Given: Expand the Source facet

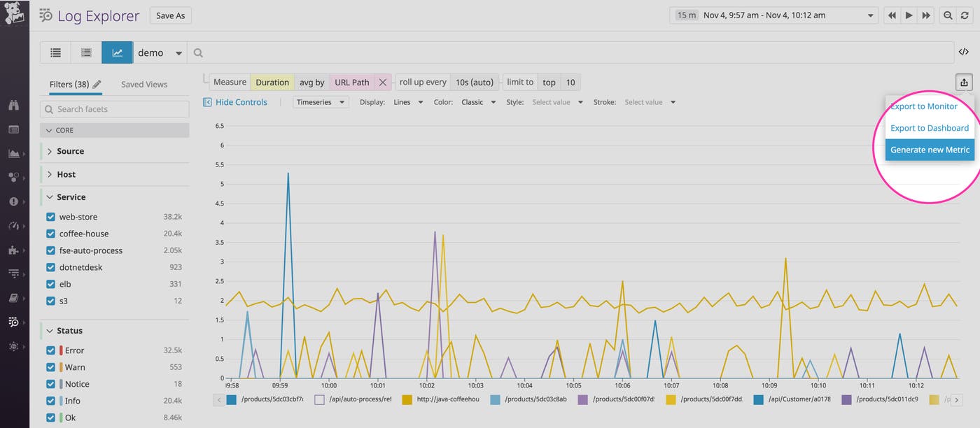Looking at the screenshot, I should click(68, 151).
